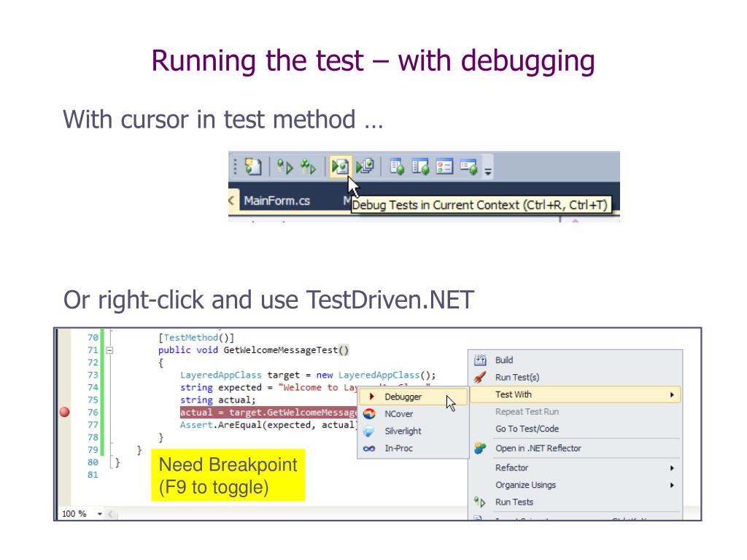Select Run Tests near the menu bottom
This screenshot has width=747, height=560.
(576, 502)
